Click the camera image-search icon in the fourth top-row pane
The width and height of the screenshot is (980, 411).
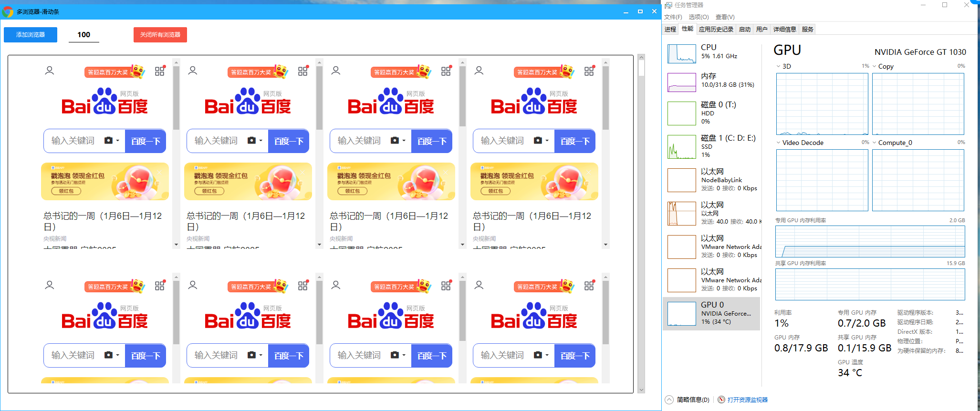pos(538,141)
